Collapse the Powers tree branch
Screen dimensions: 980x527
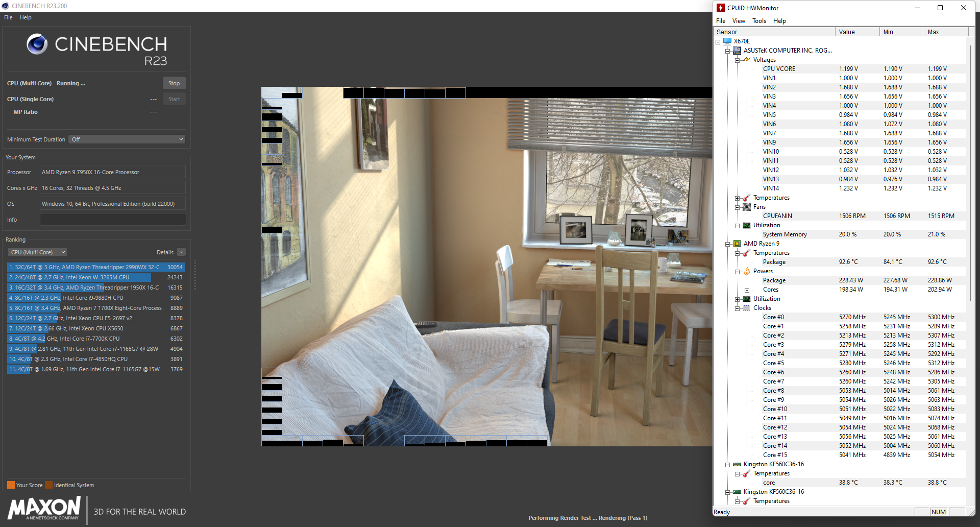tap(737, 271)
